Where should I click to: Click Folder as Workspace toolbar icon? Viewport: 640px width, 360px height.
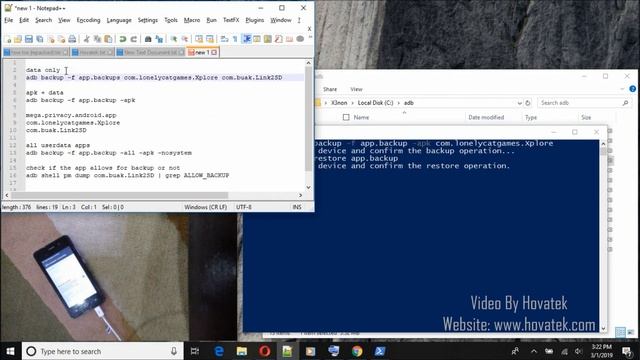coord(289,39)
